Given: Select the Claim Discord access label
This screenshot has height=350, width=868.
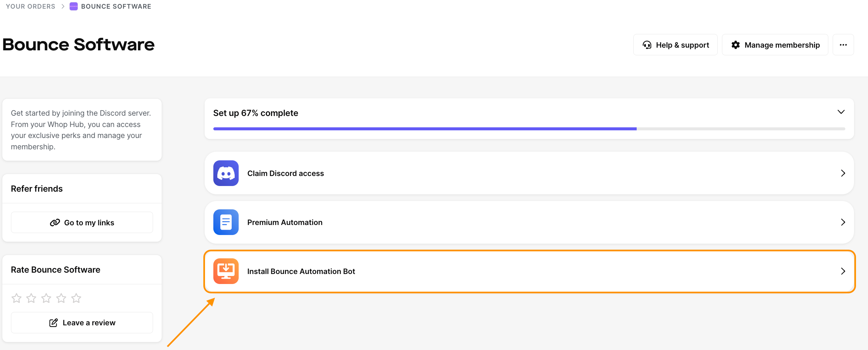Looking at the screenshot, I should click(286, 173).
